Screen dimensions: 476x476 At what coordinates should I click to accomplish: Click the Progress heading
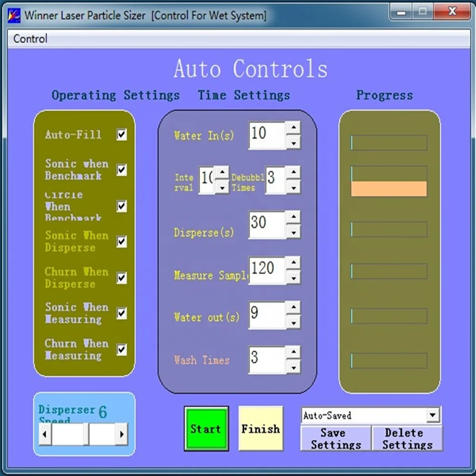pyautogui.click(x=384, y=95)
